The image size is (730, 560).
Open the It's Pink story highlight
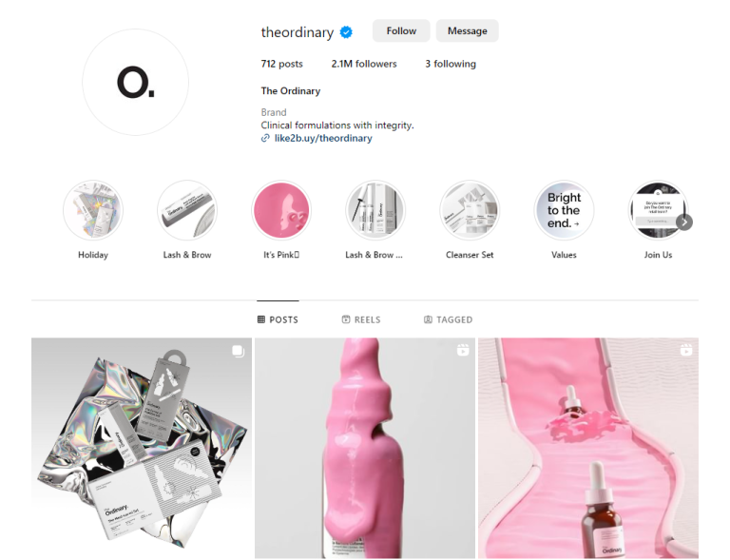281,210
